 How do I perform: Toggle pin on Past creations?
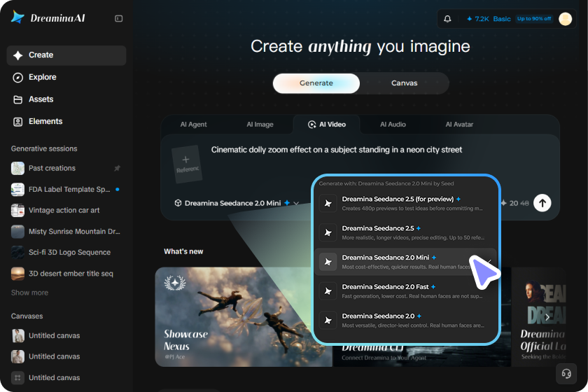coord(118,169)
